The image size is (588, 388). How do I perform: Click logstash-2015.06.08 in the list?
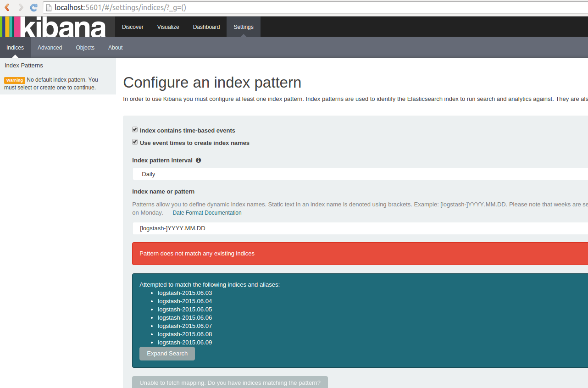pos(185,334)
